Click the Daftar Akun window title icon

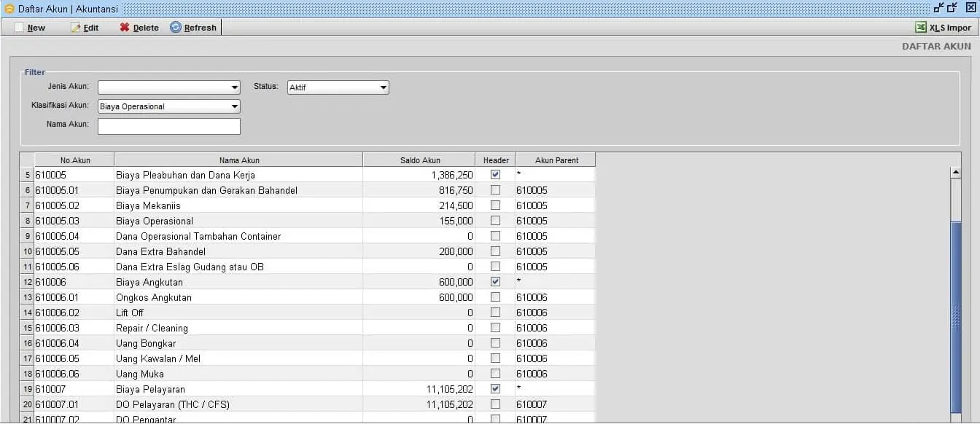[x=9, y=8]
